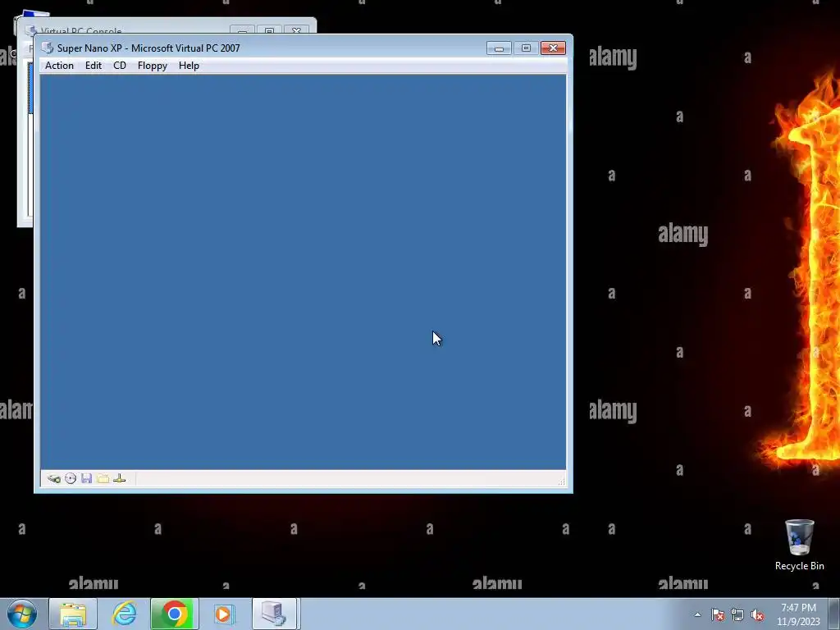
Task: Open the CD menu
Action: click(x=120, y=66)
